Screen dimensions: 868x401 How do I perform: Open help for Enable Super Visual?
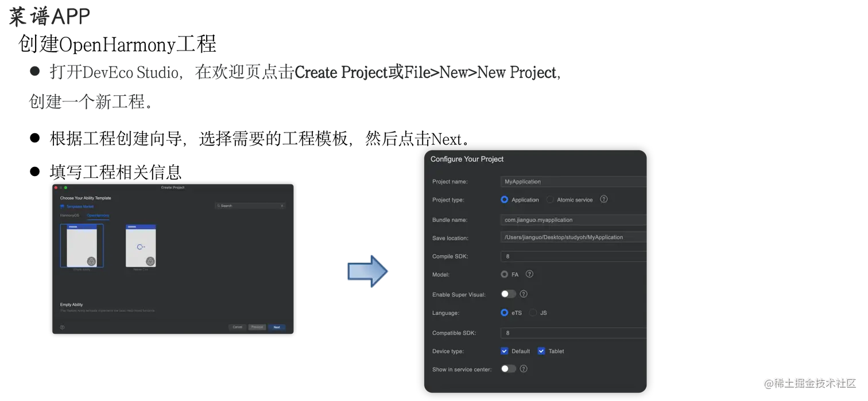(524, 294)
